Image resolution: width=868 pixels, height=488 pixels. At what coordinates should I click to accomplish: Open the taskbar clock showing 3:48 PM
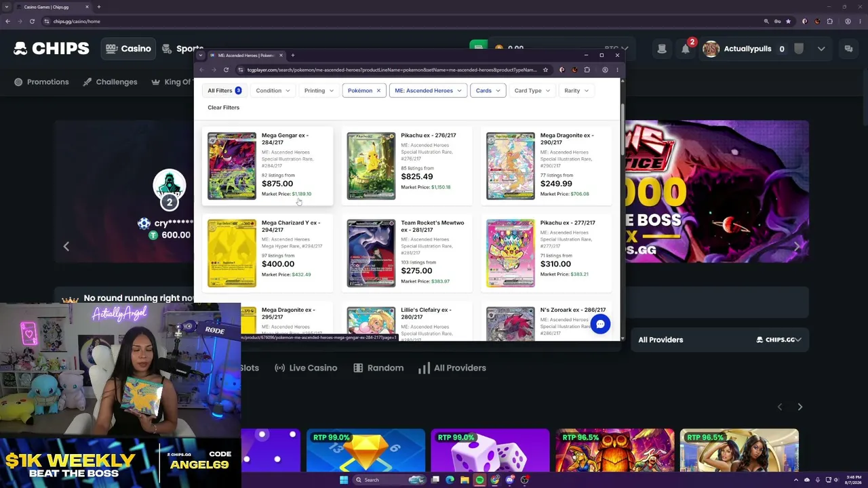tap(854, 480)
